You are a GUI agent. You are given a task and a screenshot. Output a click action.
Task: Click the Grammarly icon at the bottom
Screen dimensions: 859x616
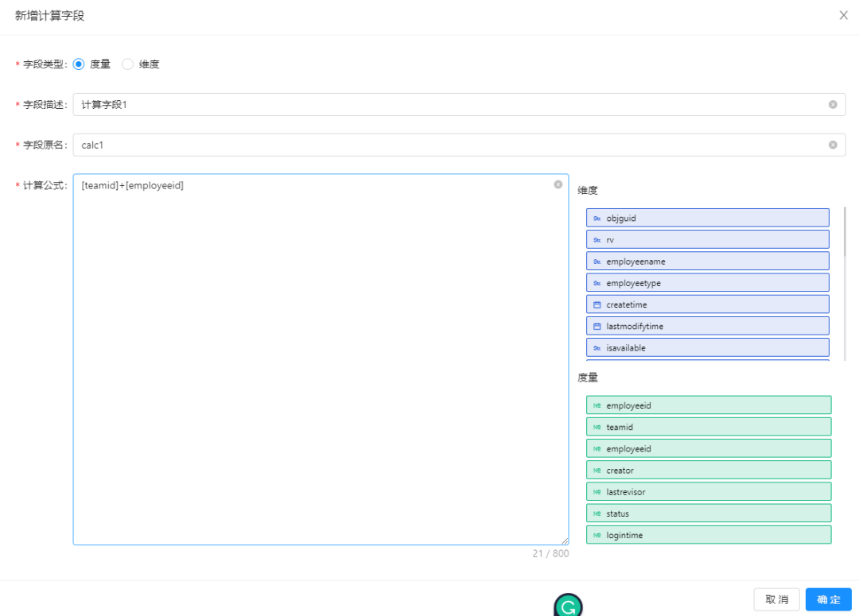point(568,607)
